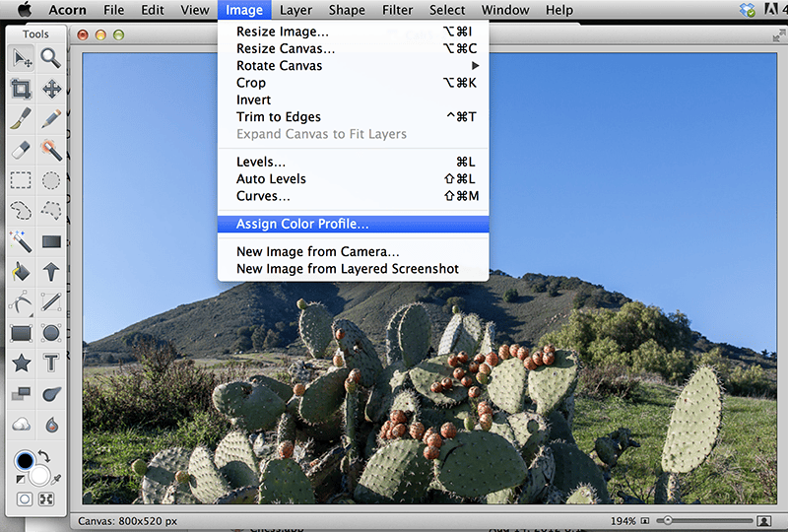Image resolution: width=788 pixels, height=532 pixels.
Task: Reset to default black and white colors
Action: click(20, 479)
